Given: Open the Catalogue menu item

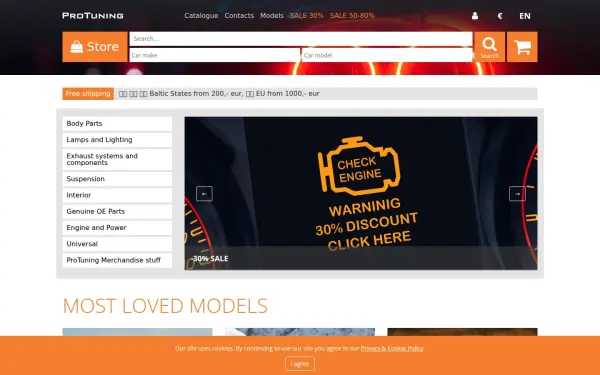Looking at the screenshot, I should (201, 16).
